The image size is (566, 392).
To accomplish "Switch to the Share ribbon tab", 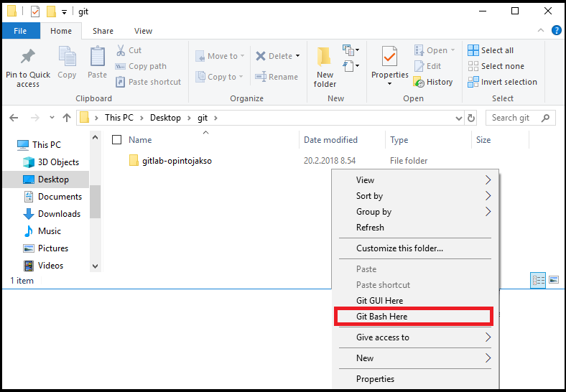I will (103, 31).
